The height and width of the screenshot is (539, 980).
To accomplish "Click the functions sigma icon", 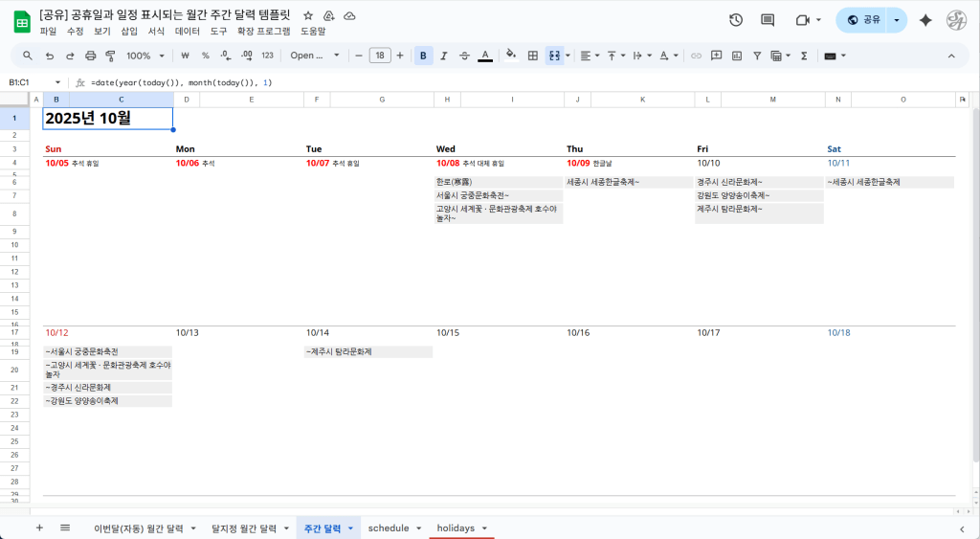I will [803, 56].
